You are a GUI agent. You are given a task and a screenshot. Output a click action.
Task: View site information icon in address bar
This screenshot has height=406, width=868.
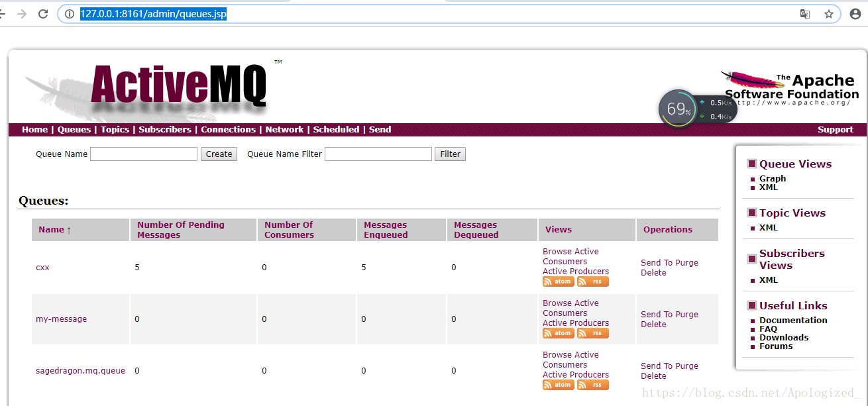pyautogui.click(x=70, y=14)
